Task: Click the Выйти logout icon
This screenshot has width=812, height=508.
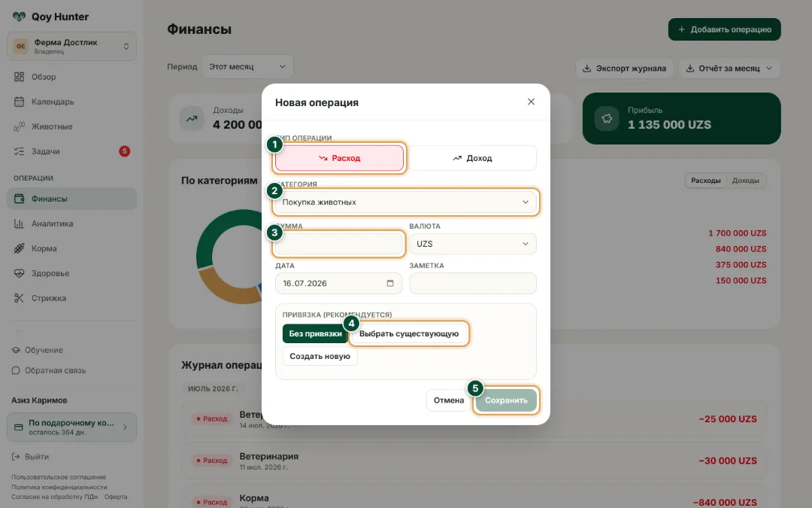Action: pyautogui.click(x=16, y=457)
